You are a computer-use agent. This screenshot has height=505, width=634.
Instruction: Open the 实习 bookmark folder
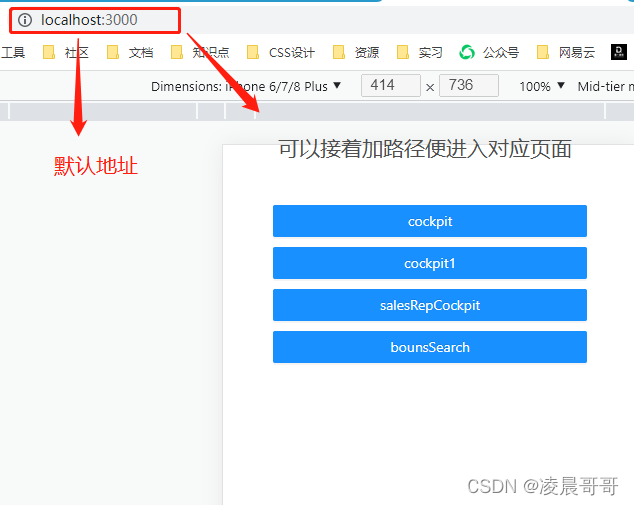click(x=420, y=53)
